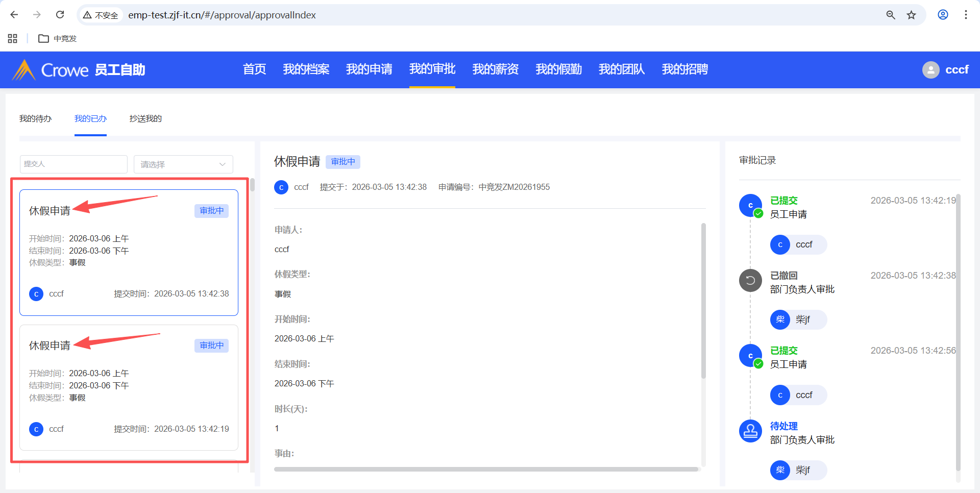
Task: Open the browser three-dot menu
Action: pos(966,15)
